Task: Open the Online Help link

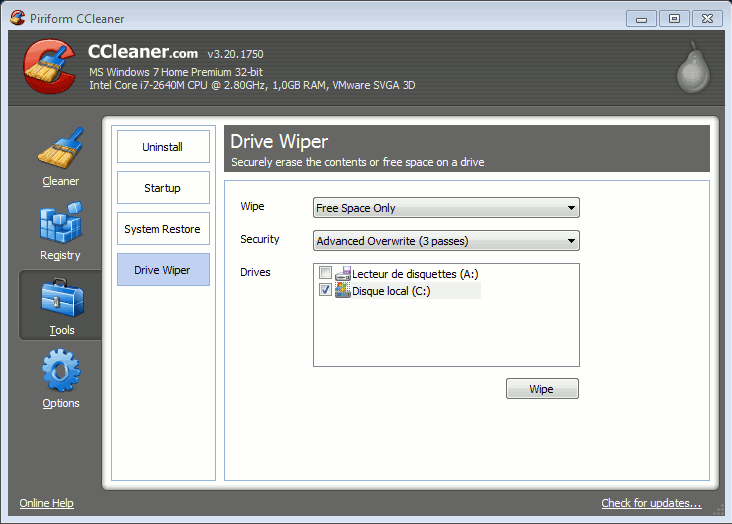Action: (47, 503)
